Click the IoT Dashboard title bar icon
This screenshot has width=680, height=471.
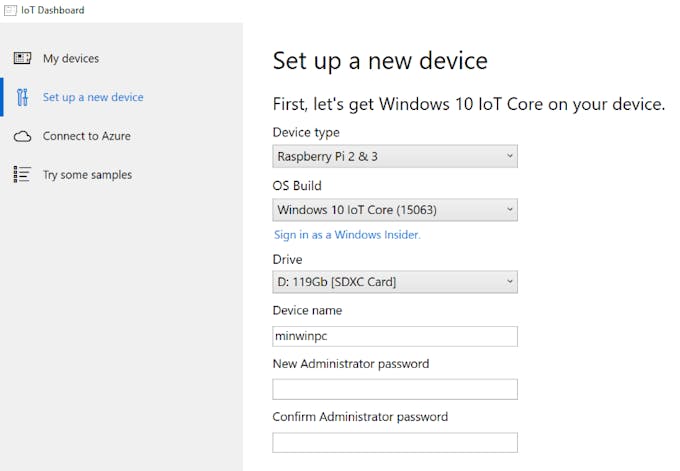pyautogui.click(x=10, y=10)
